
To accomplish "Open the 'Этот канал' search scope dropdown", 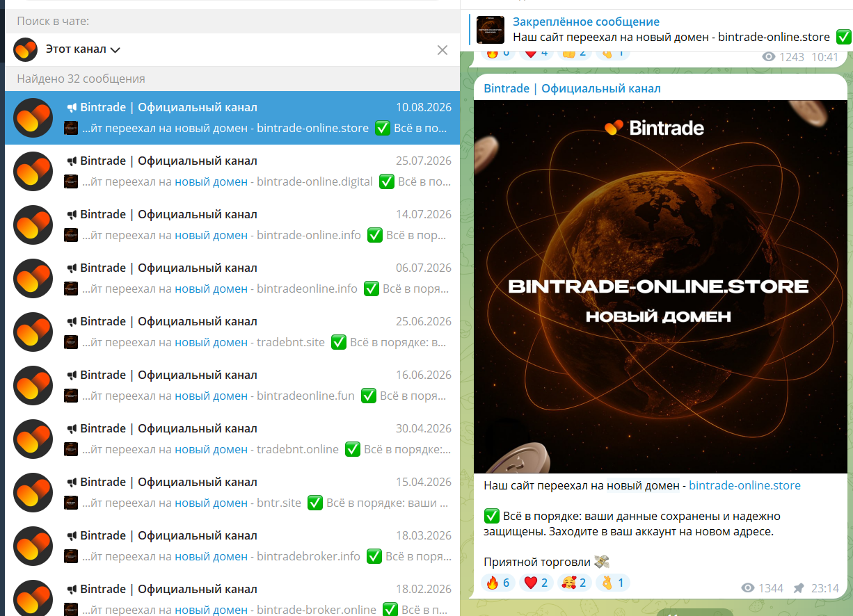I will click(x=83, y=49).
